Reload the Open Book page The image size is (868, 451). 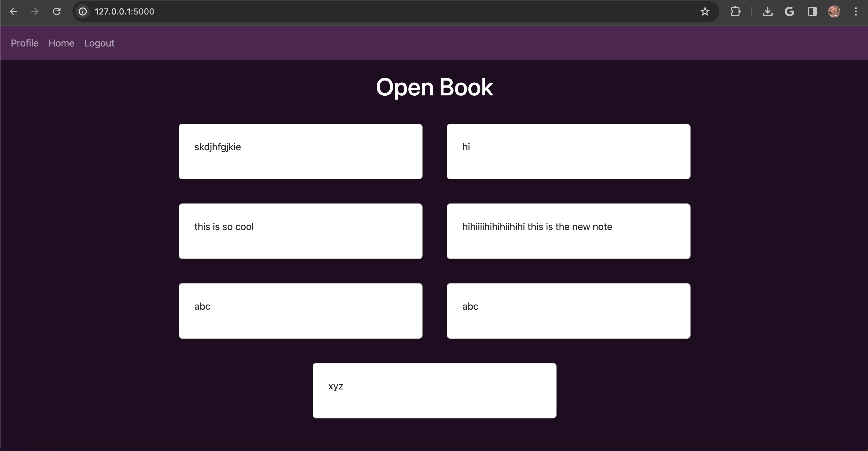[x=57, y=11]
